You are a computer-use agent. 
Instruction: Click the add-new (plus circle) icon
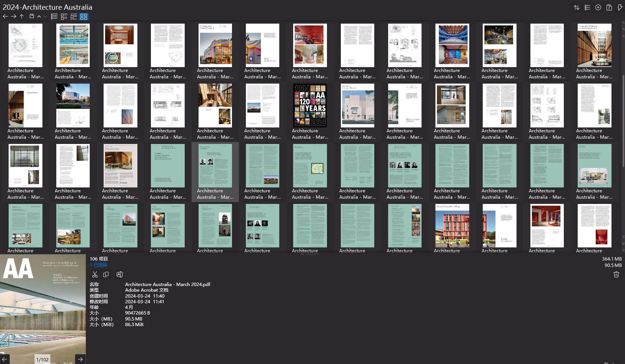pyautogui.click(x=598, y=7)
